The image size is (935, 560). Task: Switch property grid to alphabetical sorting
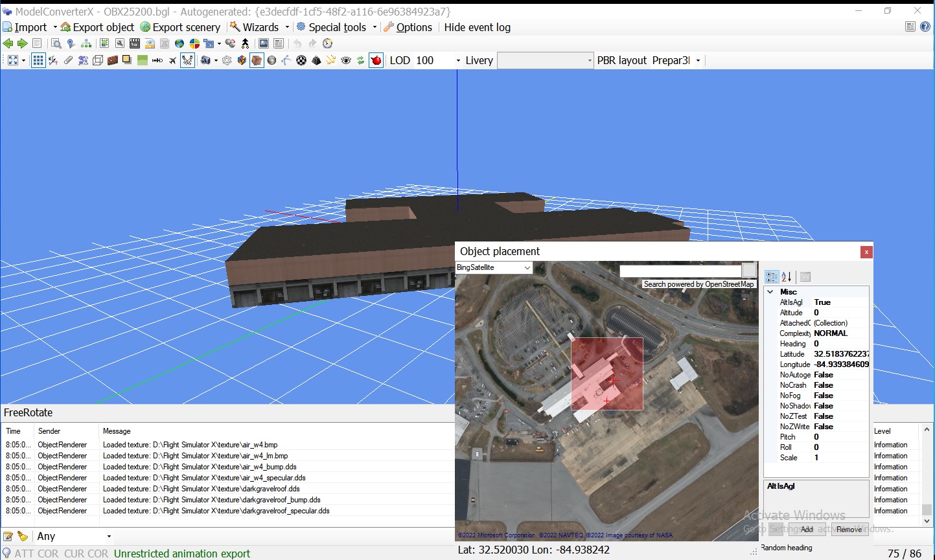pos(786,276)
